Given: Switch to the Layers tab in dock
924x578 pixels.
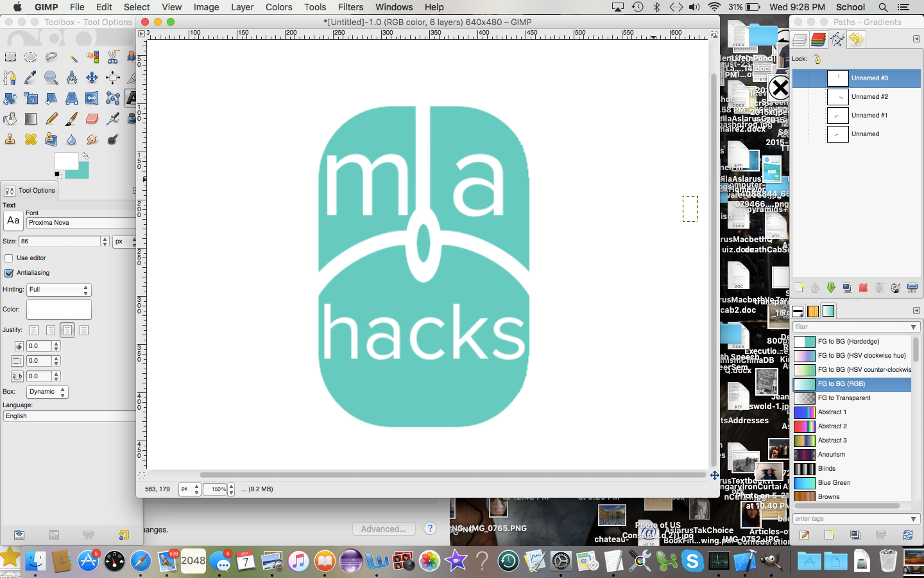Looking at the screenshot, I should point(800,40).
